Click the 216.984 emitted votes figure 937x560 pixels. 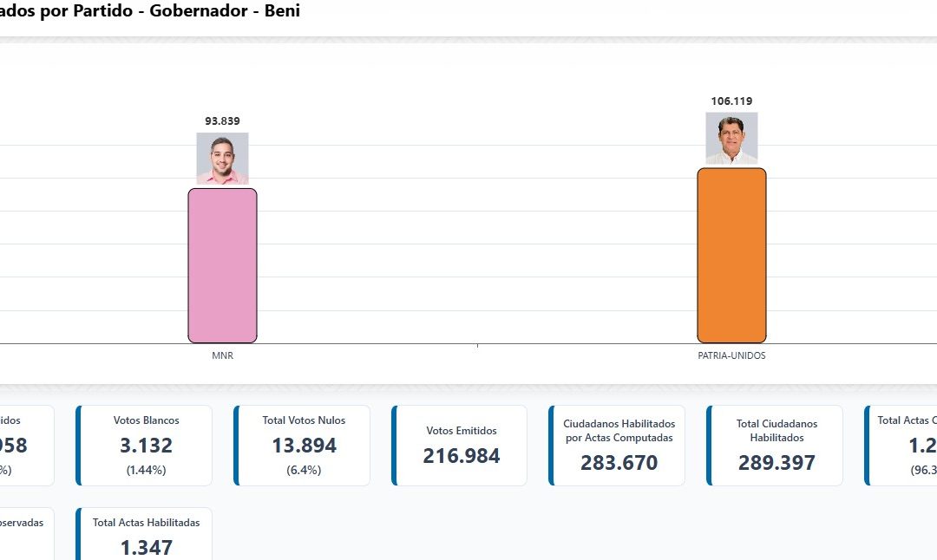click(x=462, y=456)
